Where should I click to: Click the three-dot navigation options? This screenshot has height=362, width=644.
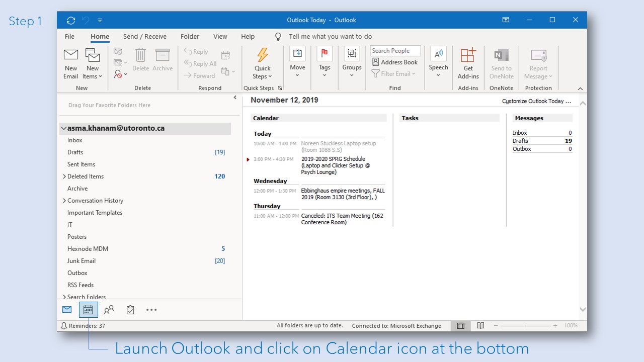pyautogui.click(x=151, y=310)
